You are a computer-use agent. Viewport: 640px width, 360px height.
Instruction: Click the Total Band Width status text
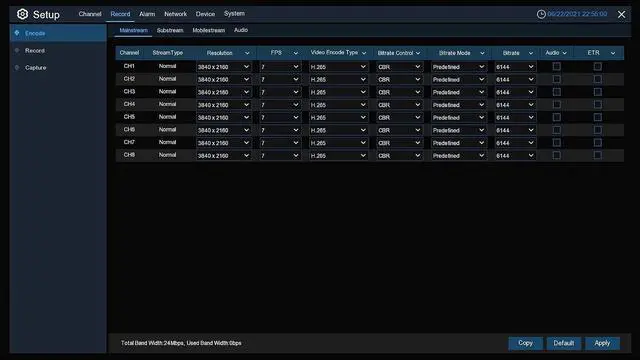pos(181,343)
